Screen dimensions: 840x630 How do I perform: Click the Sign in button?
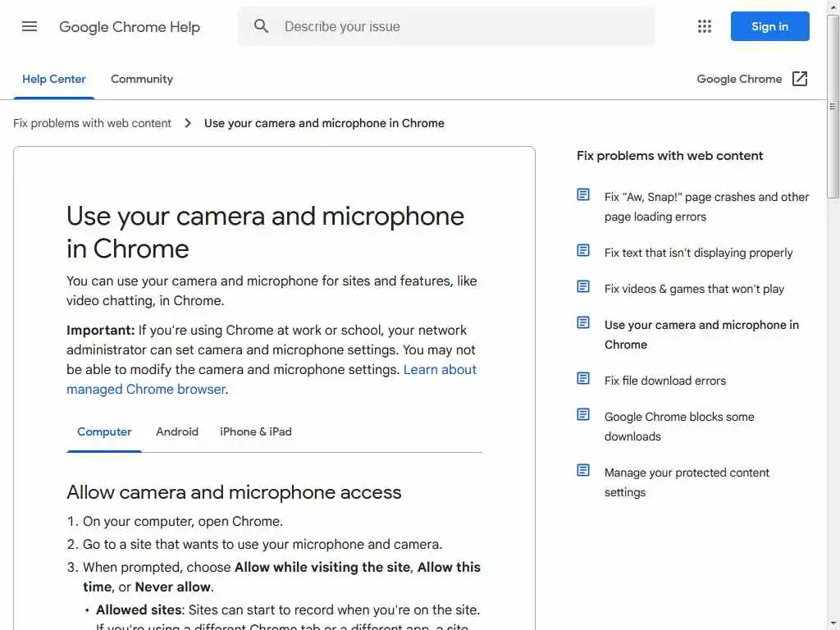tap(769, 26)
